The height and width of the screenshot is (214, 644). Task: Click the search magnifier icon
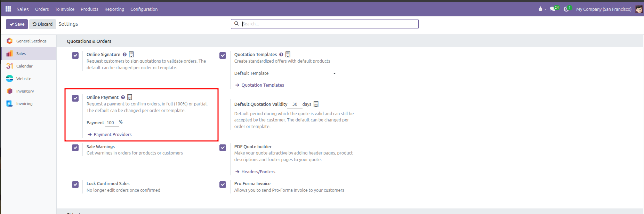tap(236, 24)
